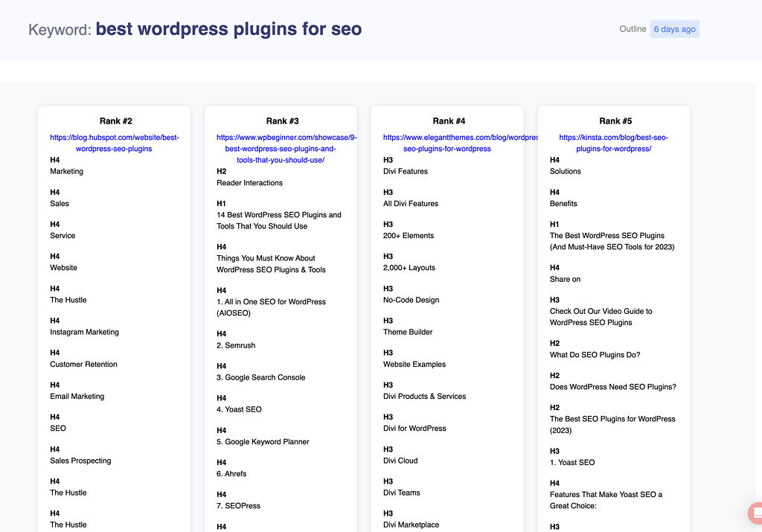
Task: Click "Instagram Marketing" in the Rank #2 list
Action: coord(85,332)
